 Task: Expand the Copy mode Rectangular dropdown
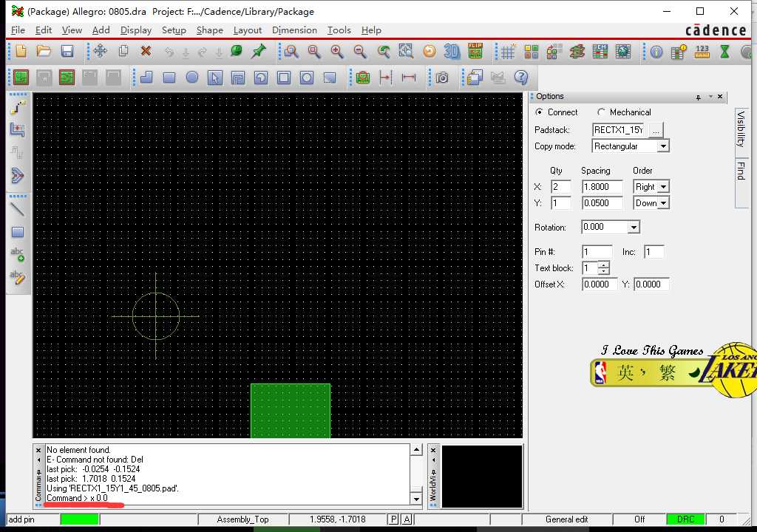663,146
